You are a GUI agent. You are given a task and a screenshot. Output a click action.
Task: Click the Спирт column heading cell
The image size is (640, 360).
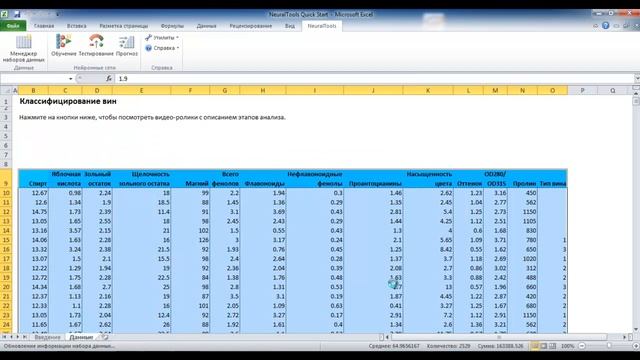(x=33, y=179)
